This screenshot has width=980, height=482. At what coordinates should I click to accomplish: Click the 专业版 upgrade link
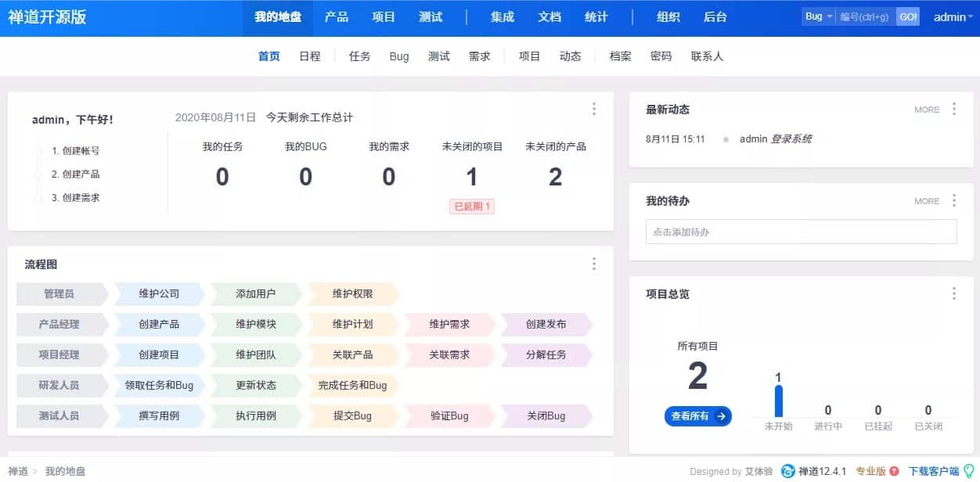[877, 471]
